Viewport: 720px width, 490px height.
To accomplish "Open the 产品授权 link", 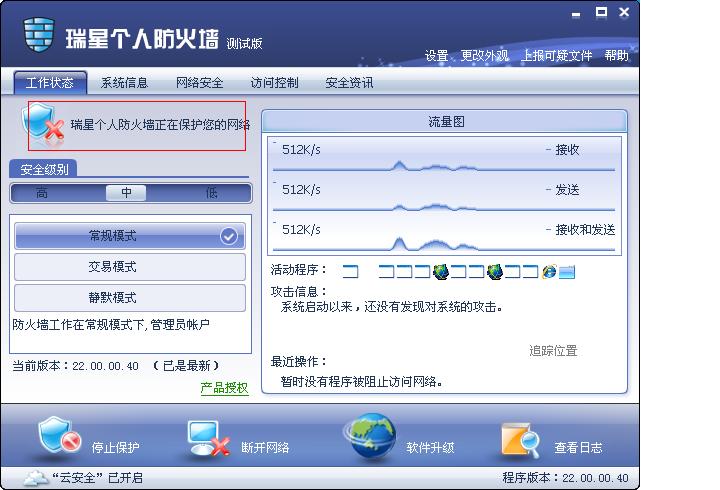I will click(x=225, y=388).
